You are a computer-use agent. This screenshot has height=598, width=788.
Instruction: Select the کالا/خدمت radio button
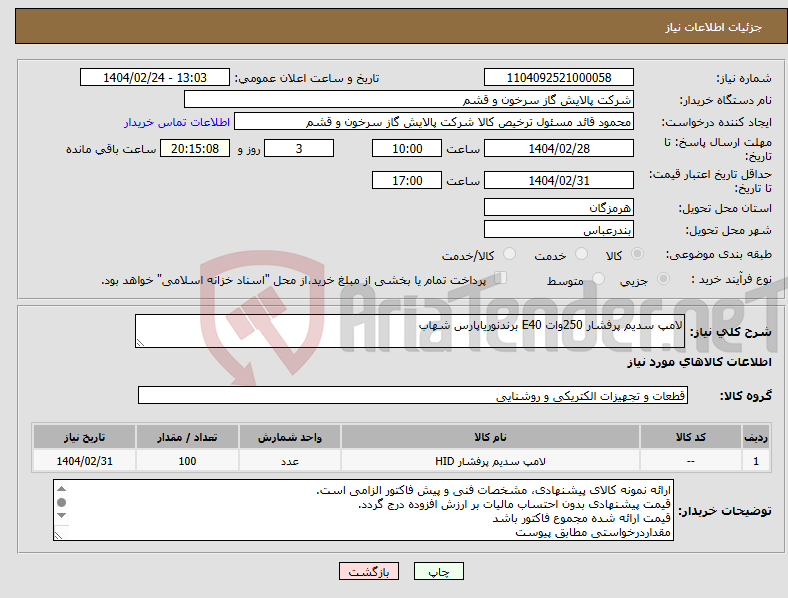pos(510,254)
